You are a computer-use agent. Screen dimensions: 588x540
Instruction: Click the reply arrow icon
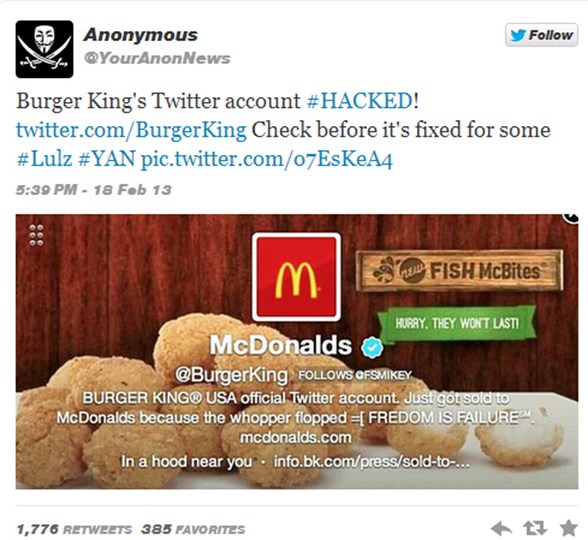click(501, 529)
